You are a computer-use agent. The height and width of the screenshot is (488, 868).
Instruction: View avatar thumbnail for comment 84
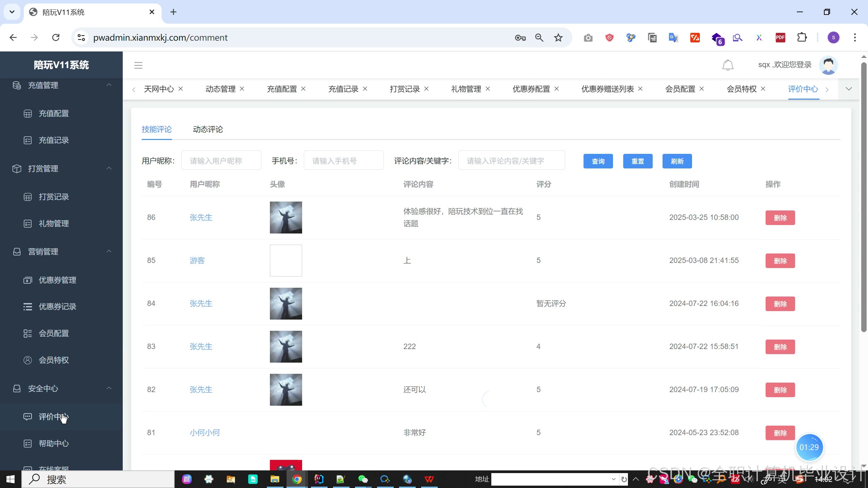(286, 304)
